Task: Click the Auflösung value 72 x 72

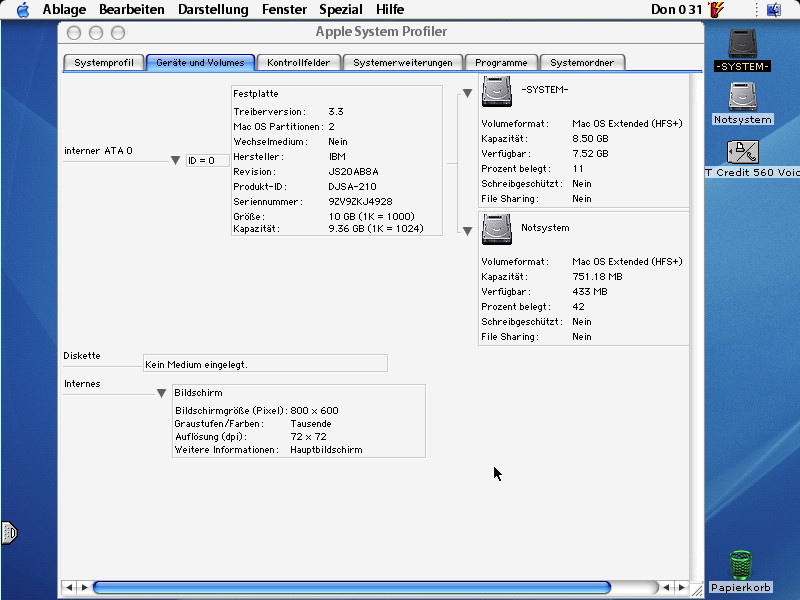Action: click(x=308, y=437)
